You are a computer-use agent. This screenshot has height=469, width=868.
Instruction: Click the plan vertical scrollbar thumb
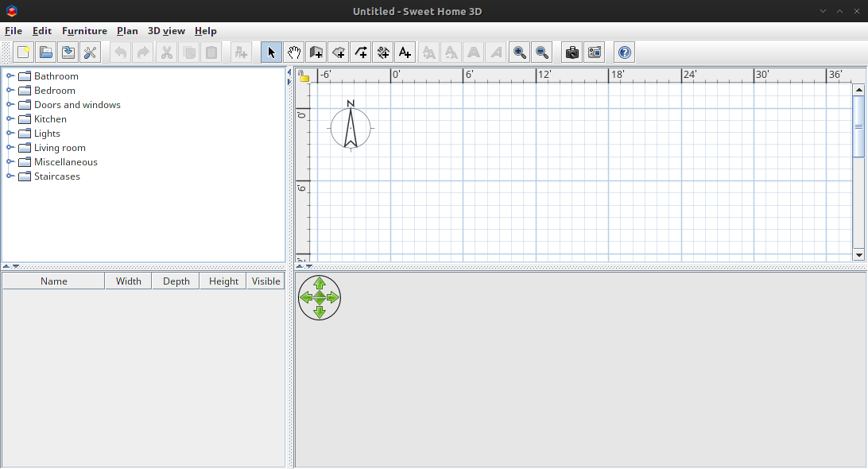(x=858, y=126)
